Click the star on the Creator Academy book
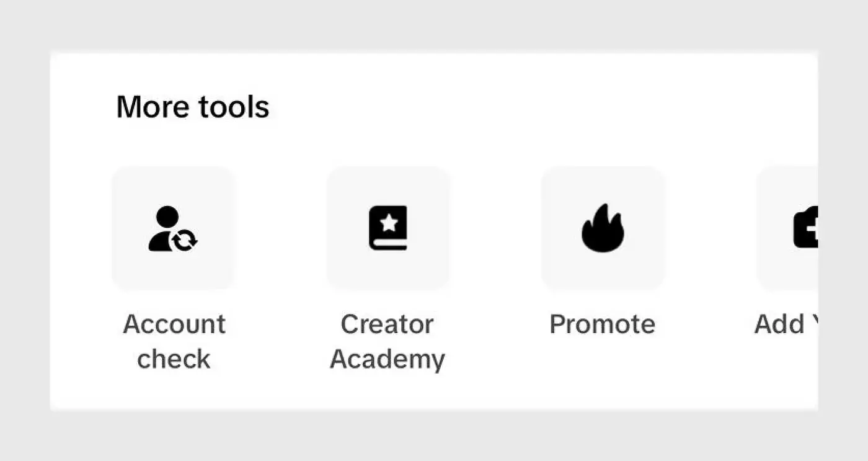Viewport: 868px width, 461px height. 389,223
